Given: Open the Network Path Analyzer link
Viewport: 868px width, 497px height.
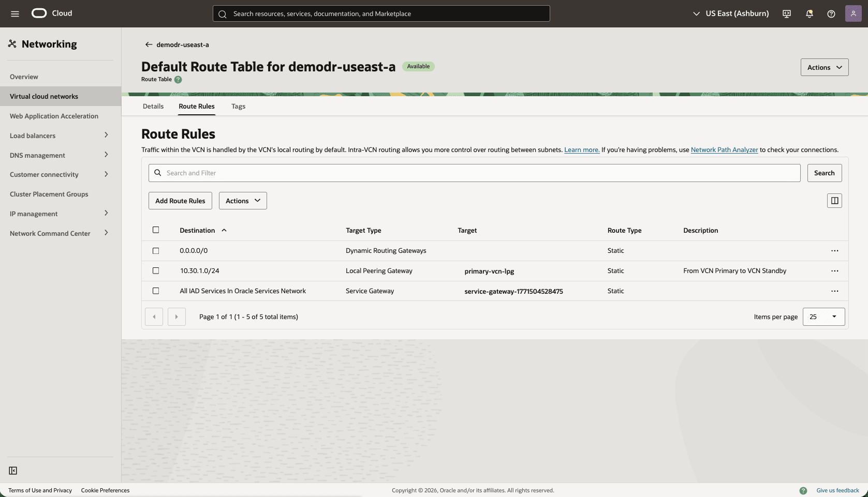Looking at the screenshot, I should [x=724, y=149].
